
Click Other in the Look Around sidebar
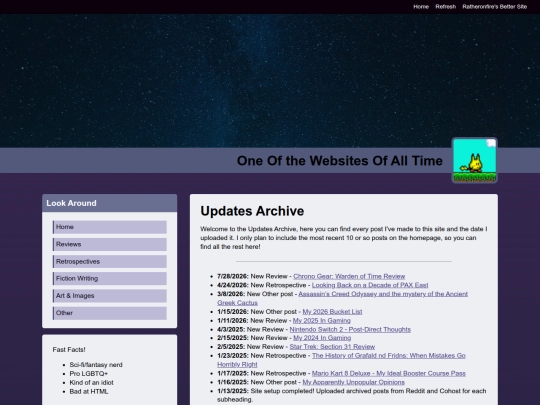tap(110, 313)
